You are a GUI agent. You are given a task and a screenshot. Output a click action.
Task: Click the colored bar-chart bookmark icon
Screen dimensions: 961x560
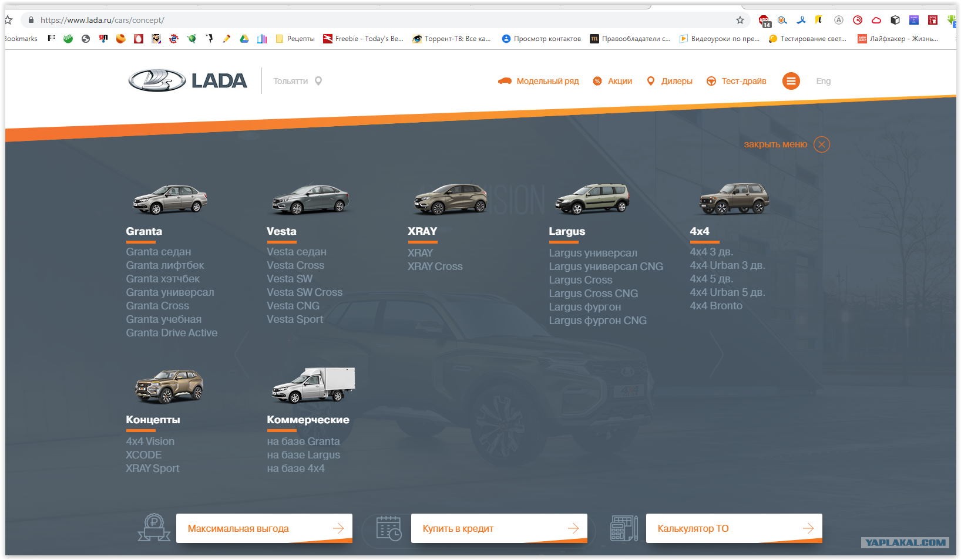[262, 39]
